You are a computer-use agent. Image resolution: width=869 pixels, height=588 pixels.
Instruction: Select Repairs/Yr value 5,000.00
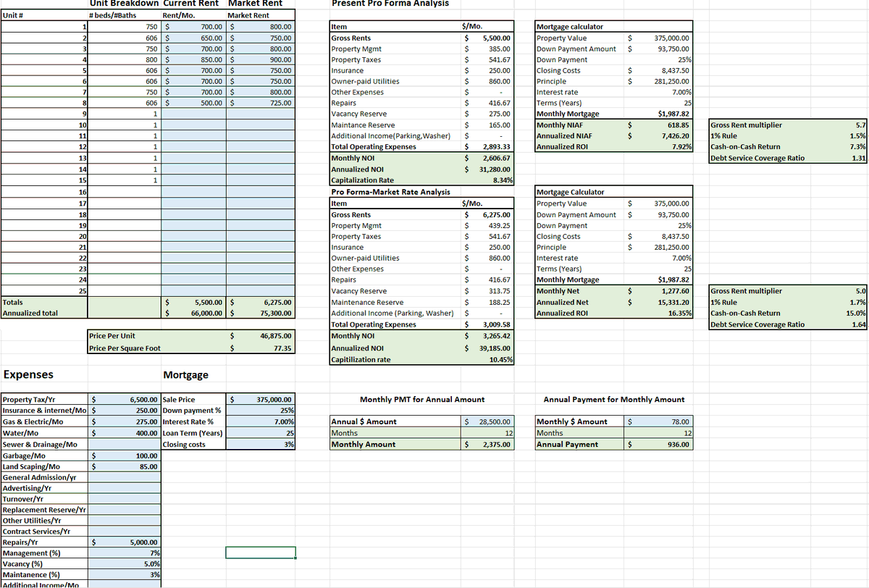click(125, 542)
